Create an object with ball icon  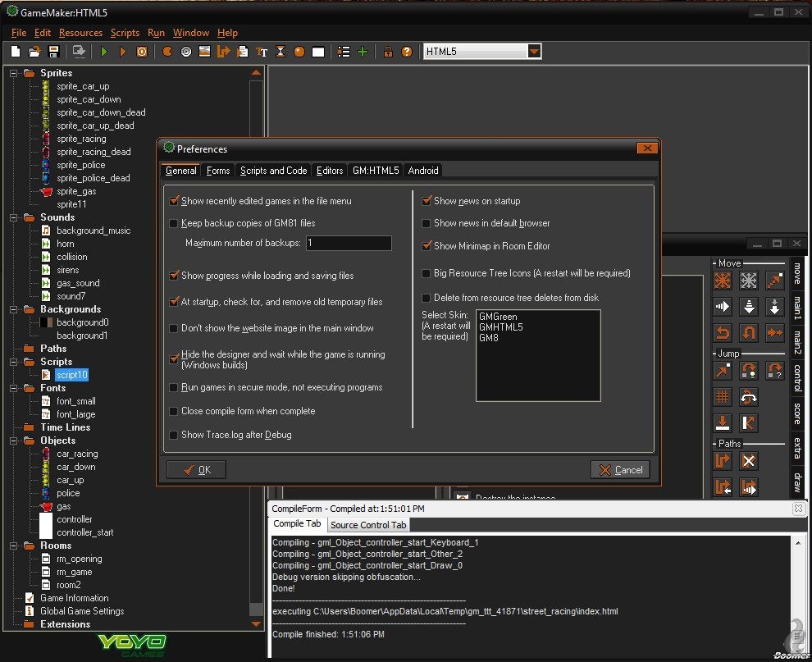[x=299, y=52]
